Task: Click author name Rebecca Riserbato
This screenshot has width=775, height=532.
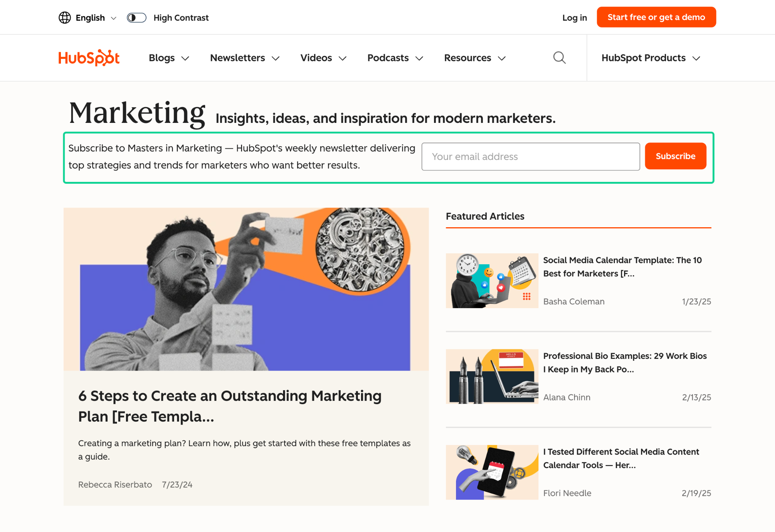Action: point(115,484)
